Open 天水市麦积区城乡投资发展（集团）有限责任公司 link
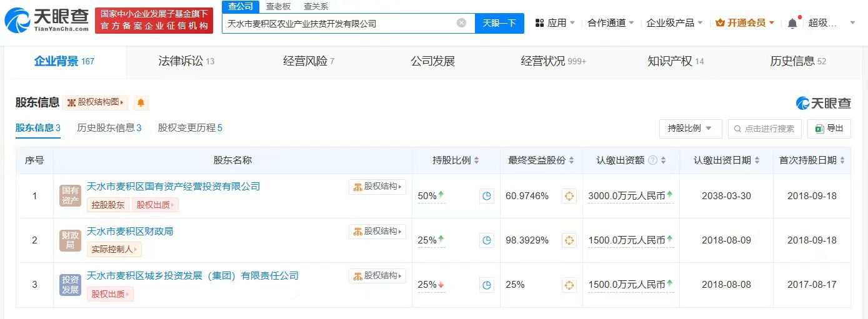 192,276
